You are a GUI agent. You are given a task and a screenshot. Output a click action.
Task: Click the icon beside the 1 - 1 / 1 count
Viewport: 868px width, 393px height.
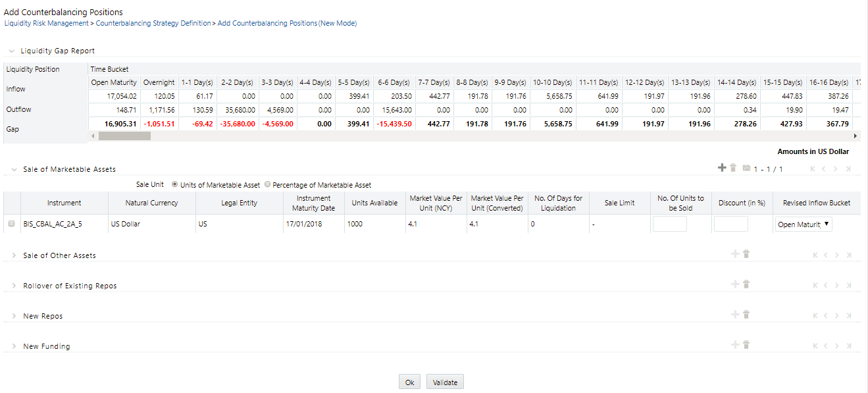coord(746,169)
